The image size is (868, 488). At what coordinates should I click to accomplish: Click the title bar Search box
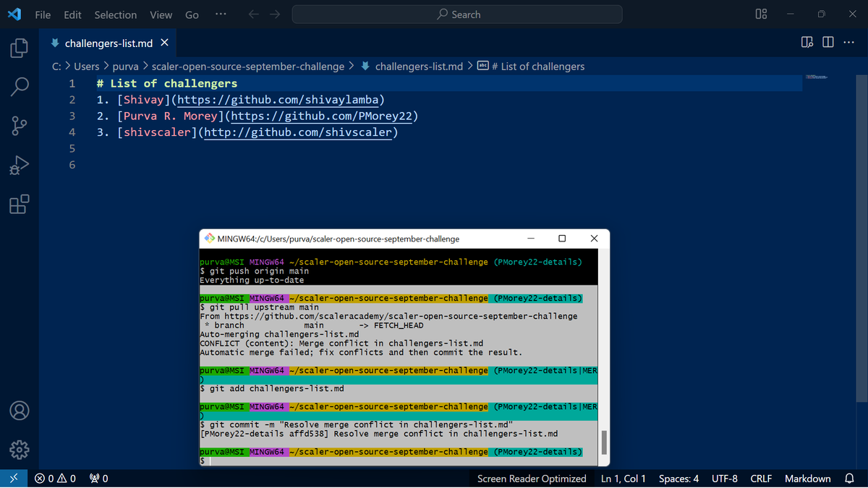tap(457, 14)
